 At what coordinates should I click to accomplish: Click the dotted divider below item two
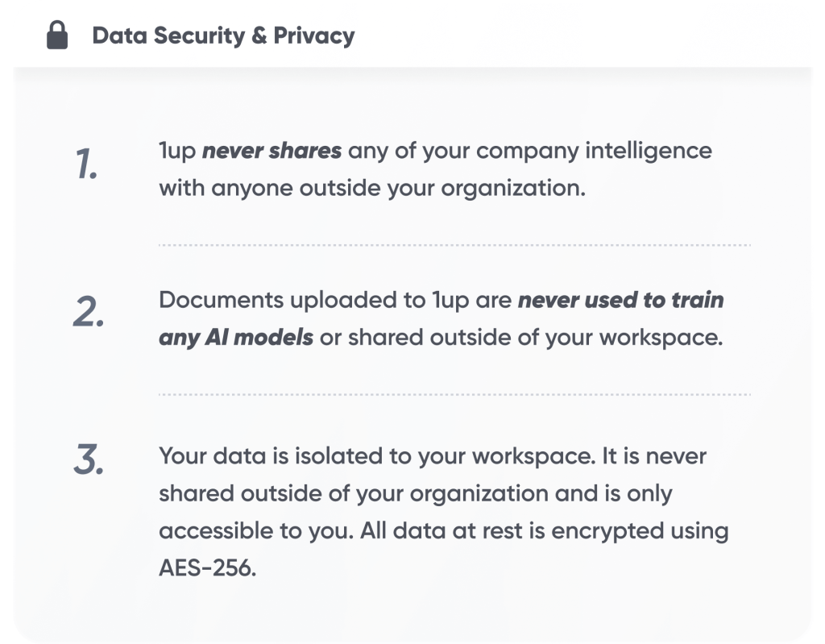pos(454,395)
